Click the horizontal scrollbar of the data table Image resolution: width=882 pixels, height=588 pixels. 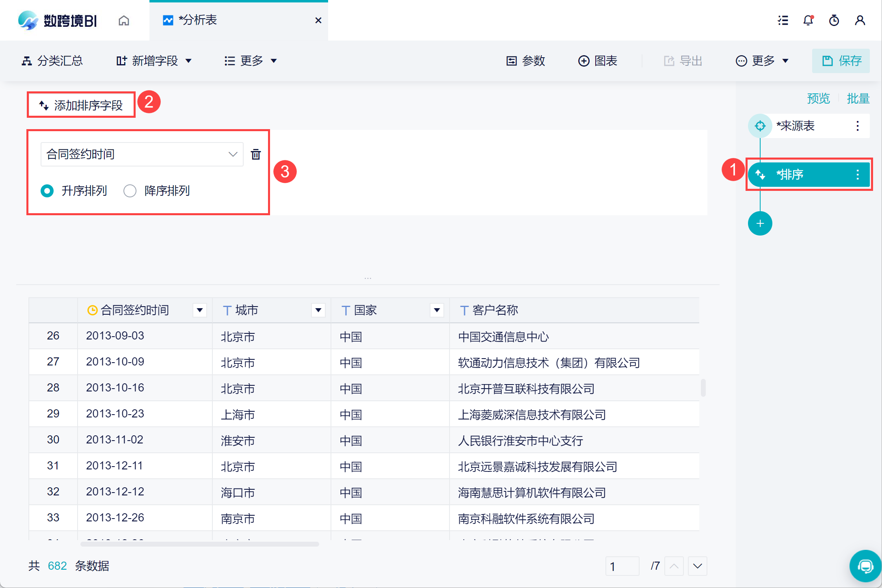[x=200, y=544]
